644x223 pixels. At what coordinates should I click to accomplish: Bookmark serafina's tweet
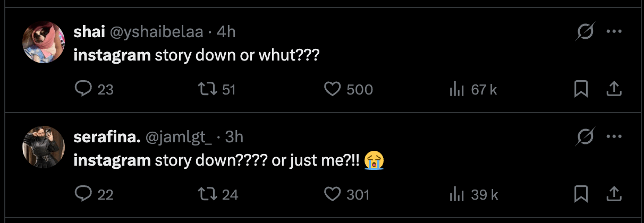click(x=581, y=194)
